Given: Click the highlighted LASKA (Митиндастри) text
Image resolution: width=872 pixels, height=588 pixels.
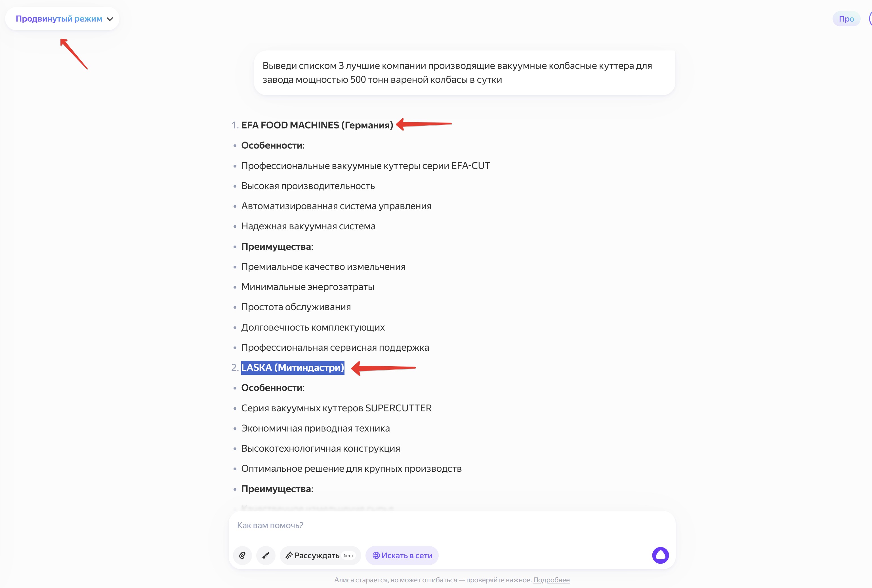Looking at the screenshot, I should 293,367.
